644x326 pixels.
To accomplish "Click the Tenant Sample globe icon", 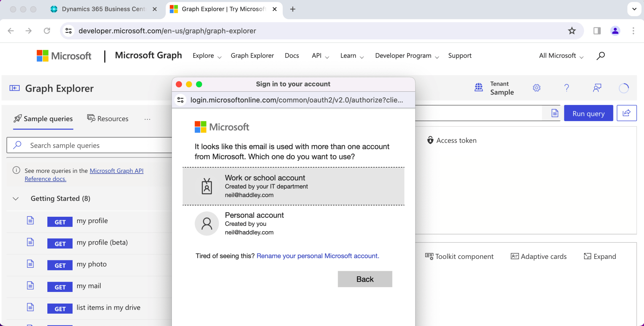I will (x=479, y=87).
